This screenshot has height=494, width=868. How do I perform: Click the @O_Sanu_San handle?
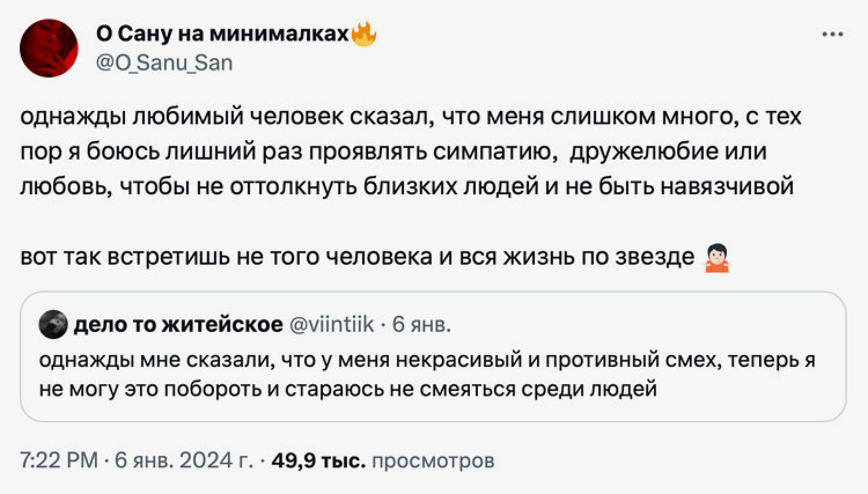[164, 62]
